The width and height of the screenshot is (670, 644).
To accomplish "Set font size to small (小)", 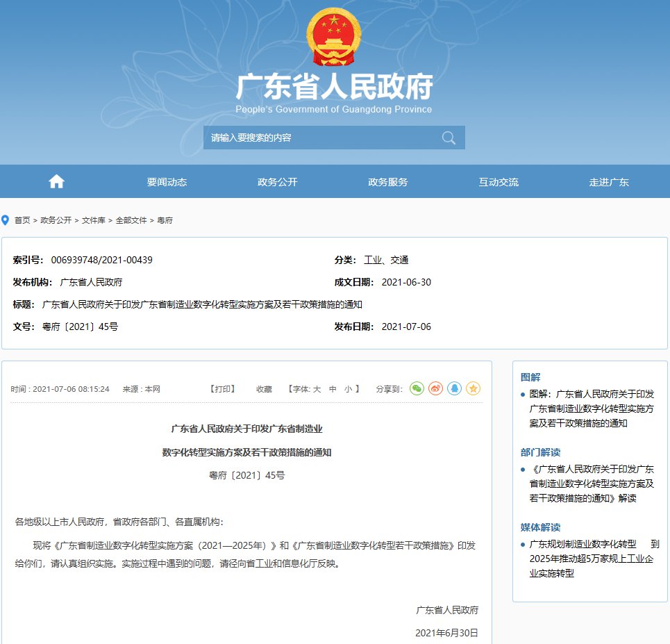I will pos(348,389).
